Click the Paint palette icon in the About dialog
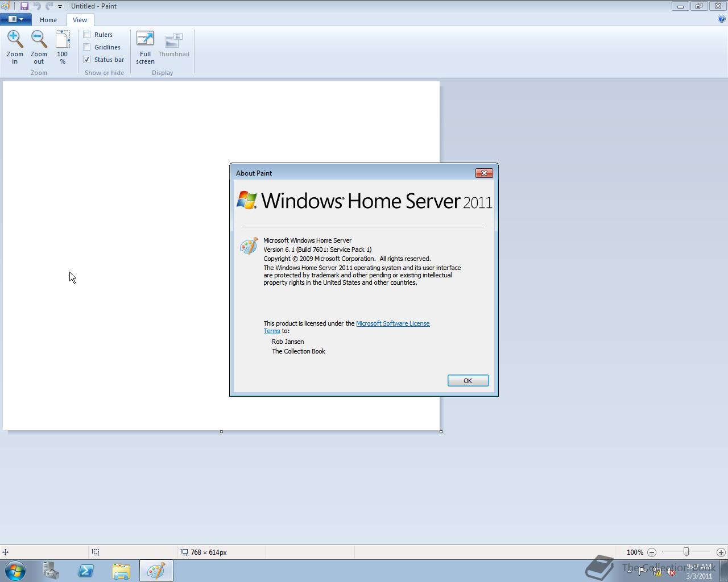Screen dimensions: 728x582 pos(249,246)
